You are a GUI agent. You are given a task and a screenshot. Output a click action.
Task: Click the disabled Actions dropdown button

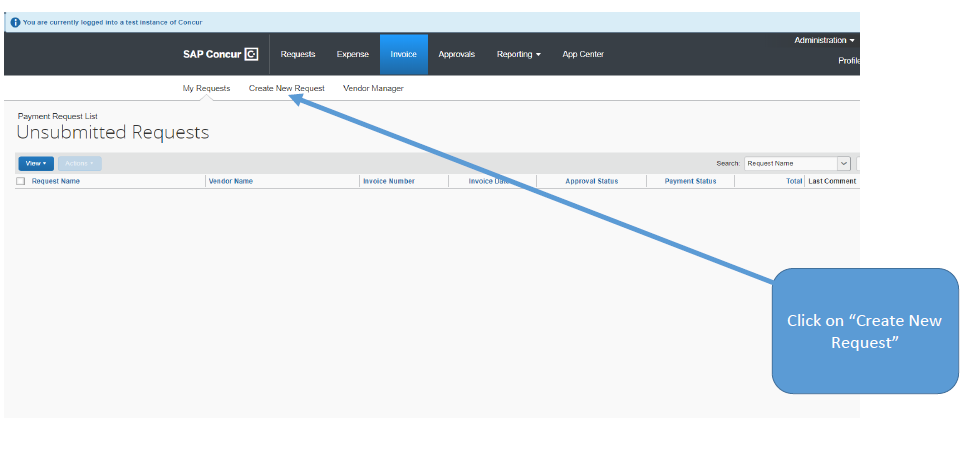(79, 164)
